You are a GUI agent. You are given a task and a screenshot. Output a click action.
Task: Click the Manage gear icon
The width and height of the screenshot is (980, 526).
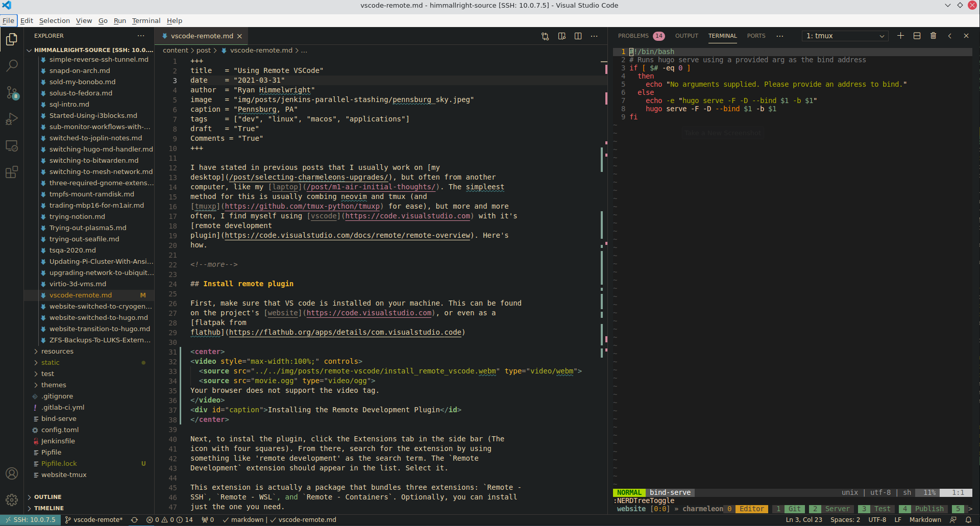[12, 499]
